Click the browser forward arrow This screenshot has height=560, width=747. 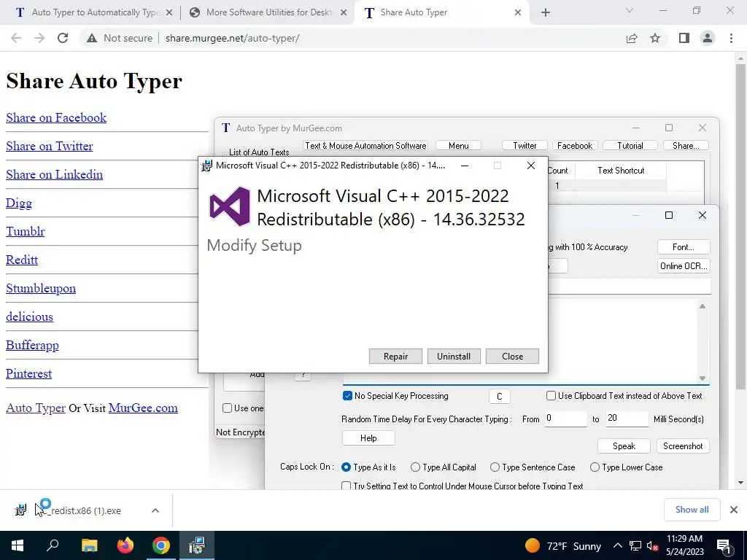coord(39,38)
